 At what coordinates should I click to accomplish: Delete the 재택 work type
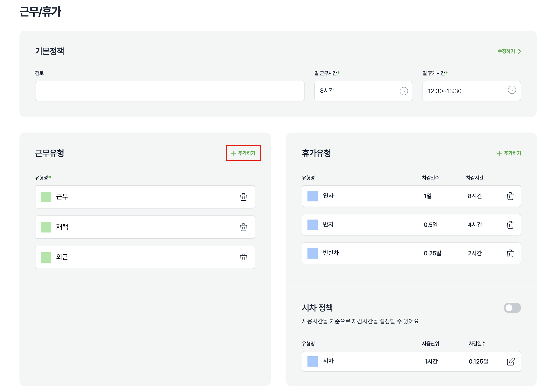pos(243,227)
